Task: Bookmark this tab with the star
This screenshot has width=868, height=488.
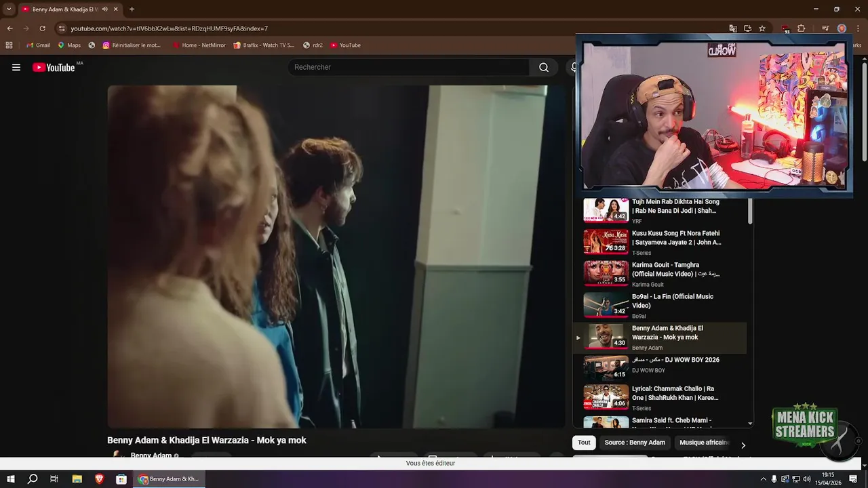Action: point(762,28)
